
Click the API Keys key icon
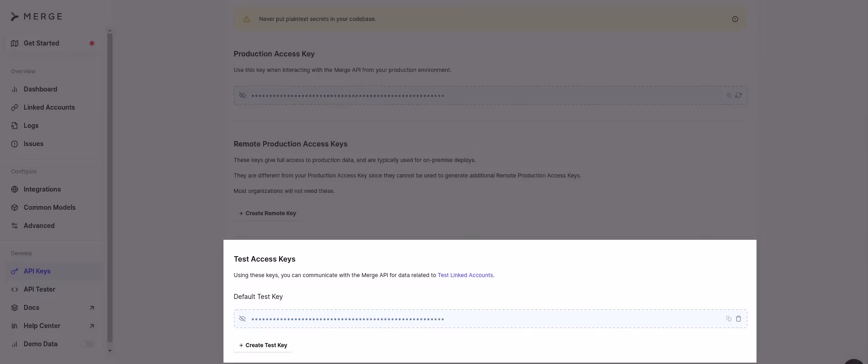pyautogui.click(x=15, y=271)
